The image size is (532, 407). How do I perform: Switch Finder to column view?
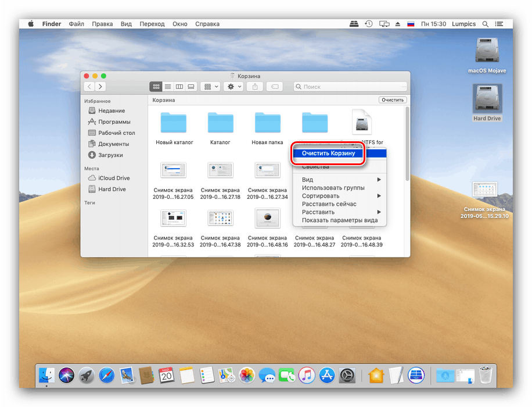point(179,87)
